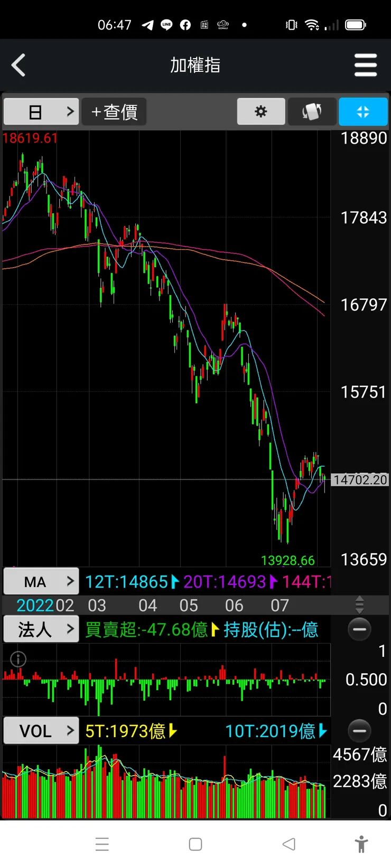Image resolution: width=391 pixels, height=868 pixels.
Task: Open the 法人 indicator selector
Action: [x=41, y=629]
